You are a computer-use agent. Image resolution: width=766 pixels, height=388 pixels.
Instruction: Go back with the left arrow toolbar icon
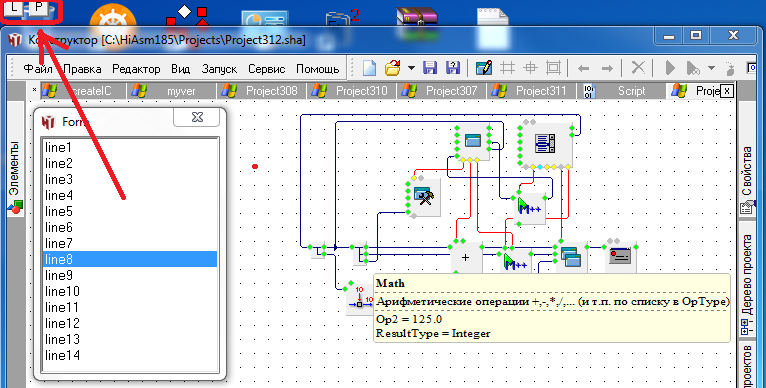pyautogui.click(x=583, y=68)
